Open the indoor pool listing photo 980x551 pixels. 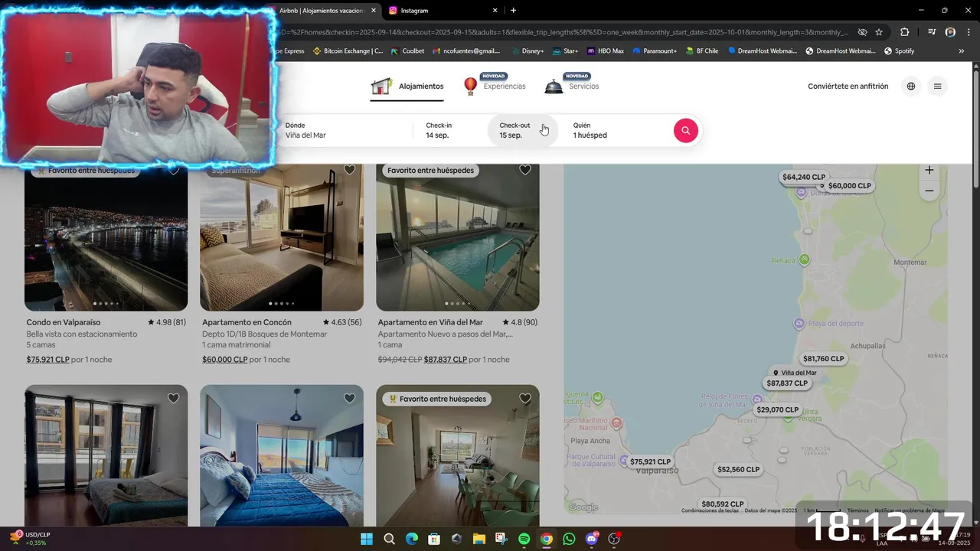(458, 237)
